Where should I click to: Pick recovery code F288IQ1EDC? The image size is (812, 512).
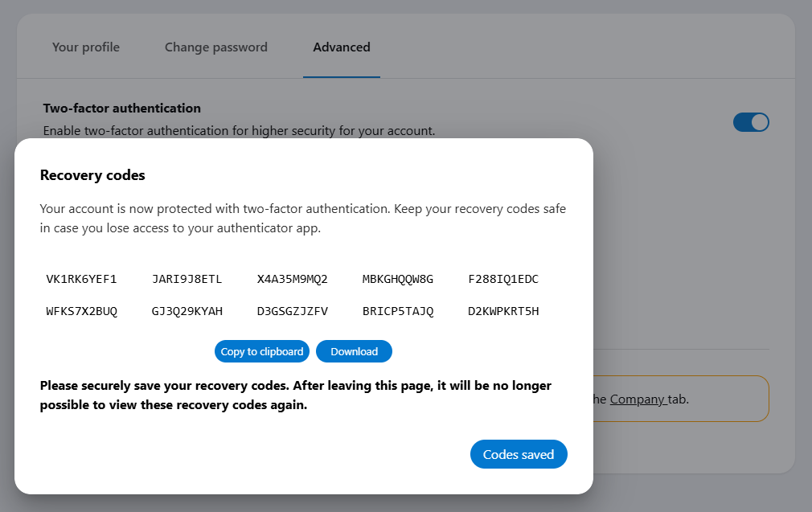coord(503,280)
